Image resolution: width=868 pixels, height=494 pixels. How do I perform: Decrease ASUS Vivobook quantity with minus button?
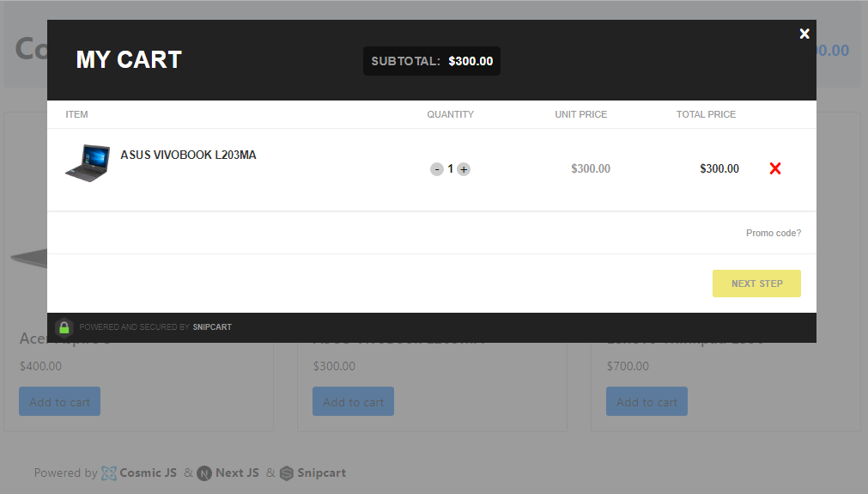[437, 169]
